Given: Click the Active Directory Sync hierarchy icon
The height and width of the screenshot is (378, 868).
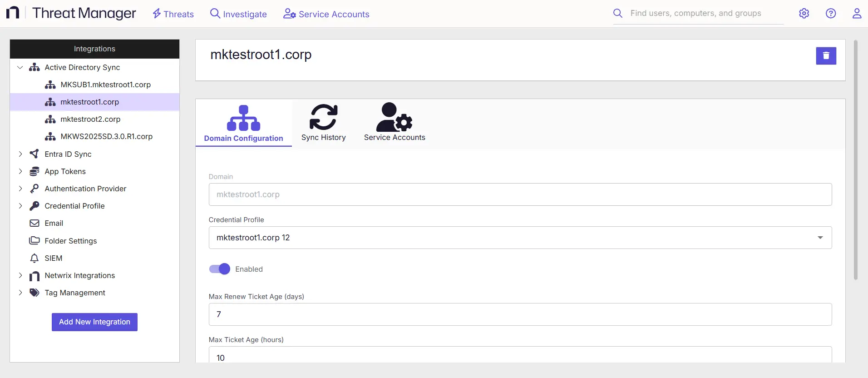Looking at the screenshot, I should point(35,67).
